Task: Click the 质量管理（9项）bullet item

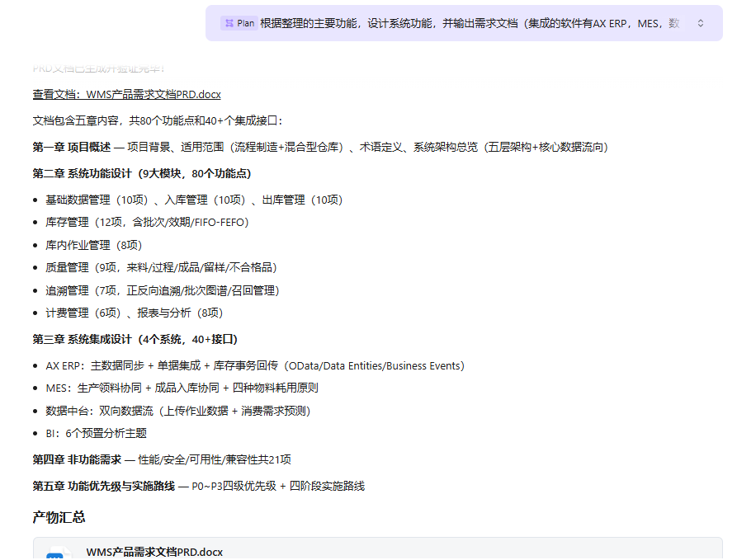Action: click(x=161, y=267)
